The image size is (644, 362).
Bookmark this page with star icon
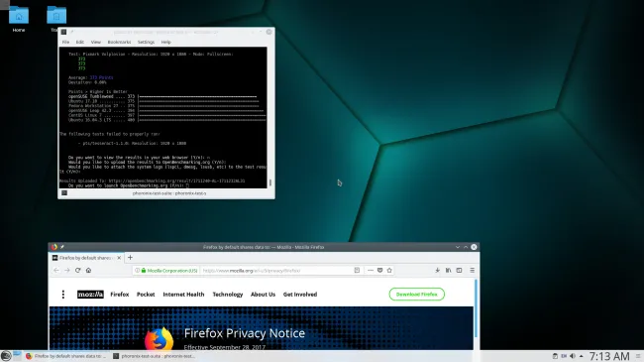coord(389,271)
